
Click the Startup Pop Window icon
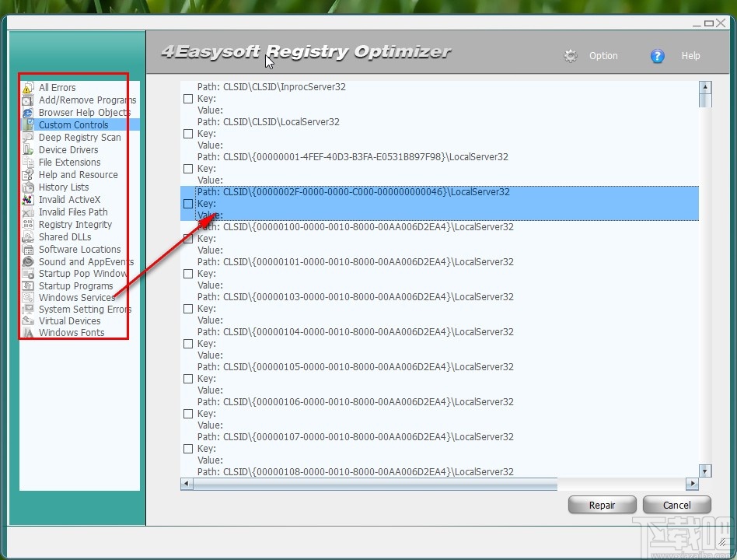(28, 274)
